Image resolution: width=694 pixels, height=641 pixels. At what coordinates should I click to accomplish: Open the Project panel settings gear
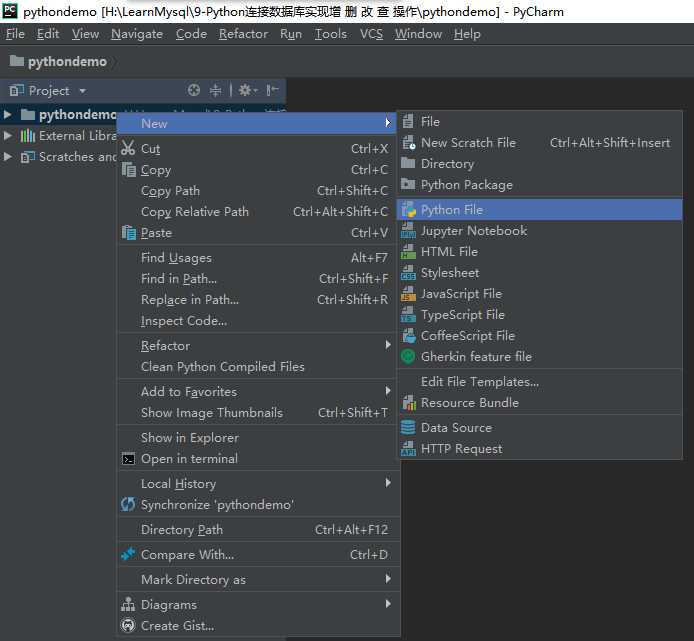click(247, 90)
